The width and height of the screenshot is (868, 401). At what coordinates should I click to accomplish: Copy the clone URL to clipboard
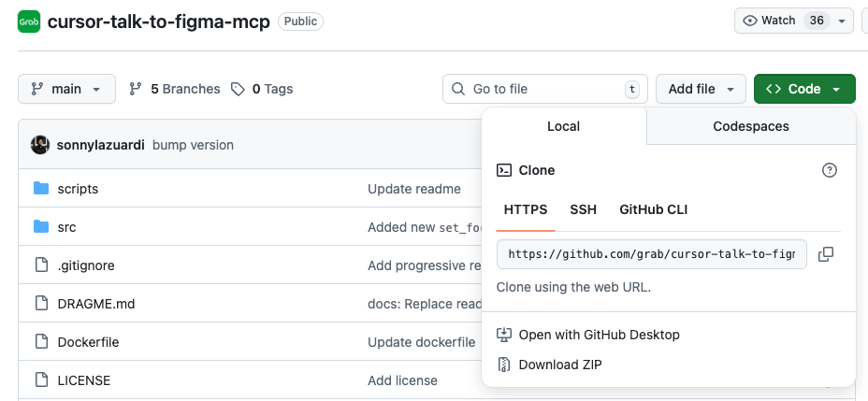(826, 254)
